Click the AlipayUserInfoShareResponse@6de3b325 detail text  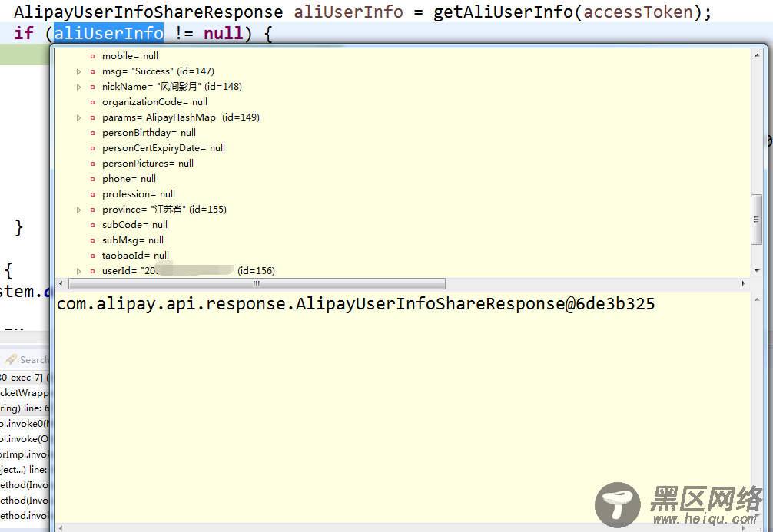click(356, 304)
